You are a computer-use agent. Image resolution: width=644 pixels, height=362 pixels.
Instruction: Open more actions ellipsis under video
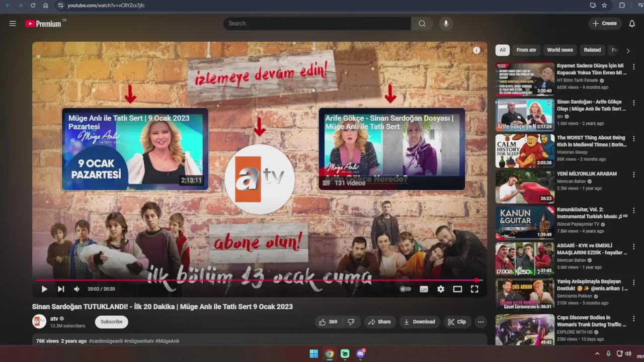coord(480,322)
